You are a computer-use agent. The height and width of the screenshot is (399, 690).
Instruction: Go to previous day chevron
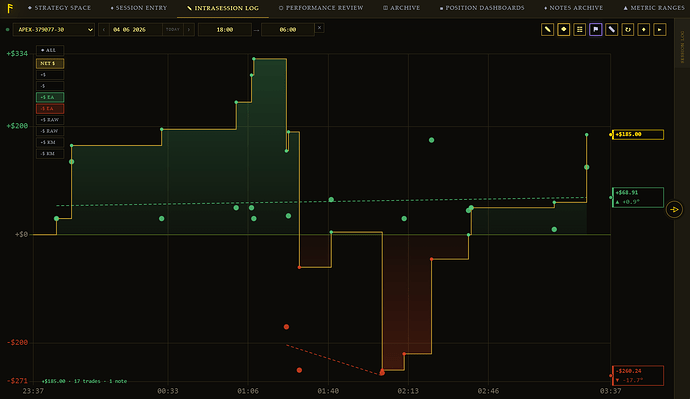(104, 29)
